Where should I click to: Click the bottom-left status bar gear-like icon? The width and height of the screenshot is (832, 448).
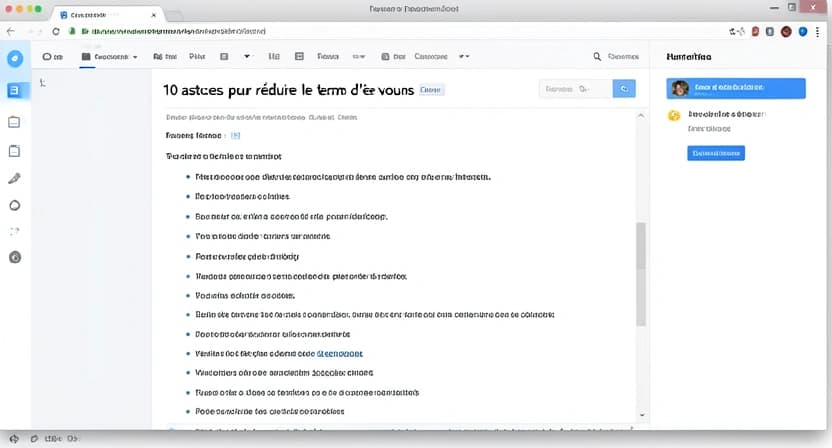click(x=14, y=438)
